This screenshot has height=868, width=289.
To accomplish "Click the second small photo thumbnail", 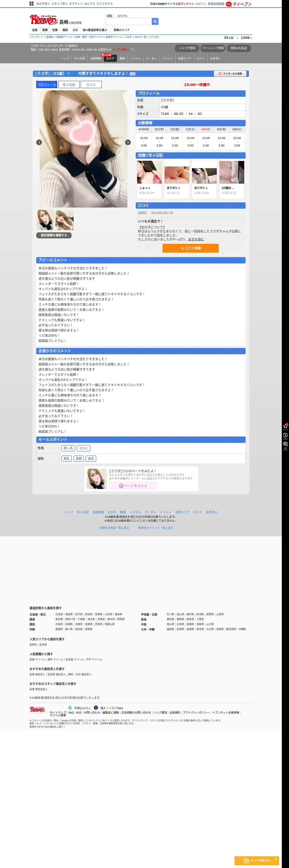I will click(x=65, y=220).
